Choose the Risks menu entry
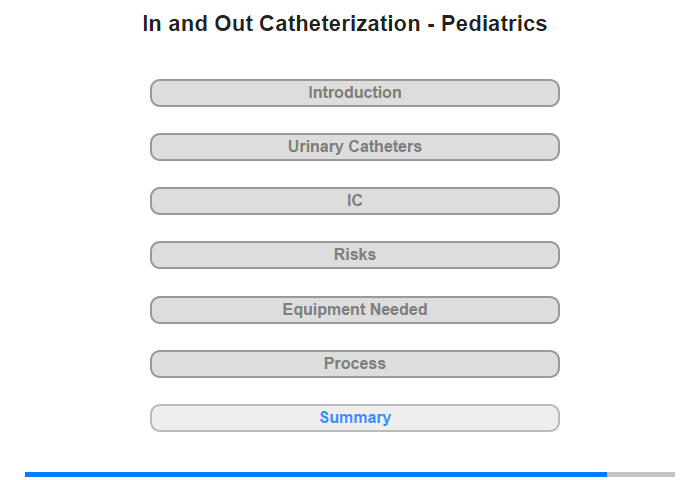The image size is (700, 480). coord(354,255)
